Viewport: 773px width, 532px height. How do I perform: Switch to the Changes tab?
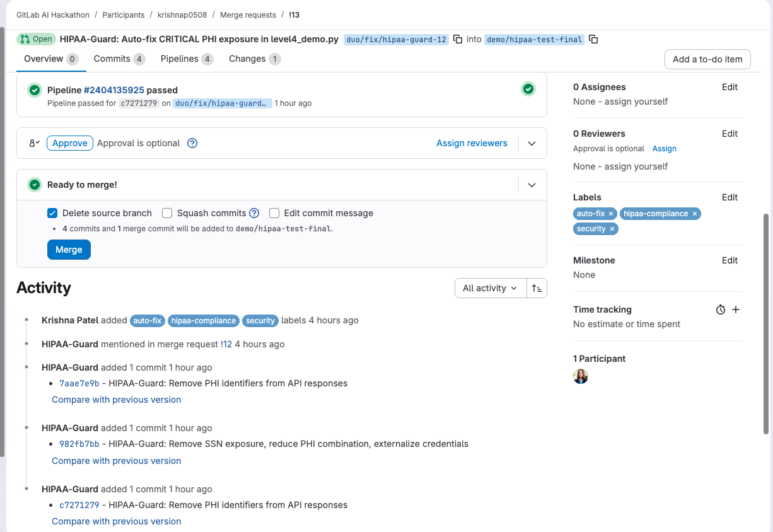tap(254, 59)
